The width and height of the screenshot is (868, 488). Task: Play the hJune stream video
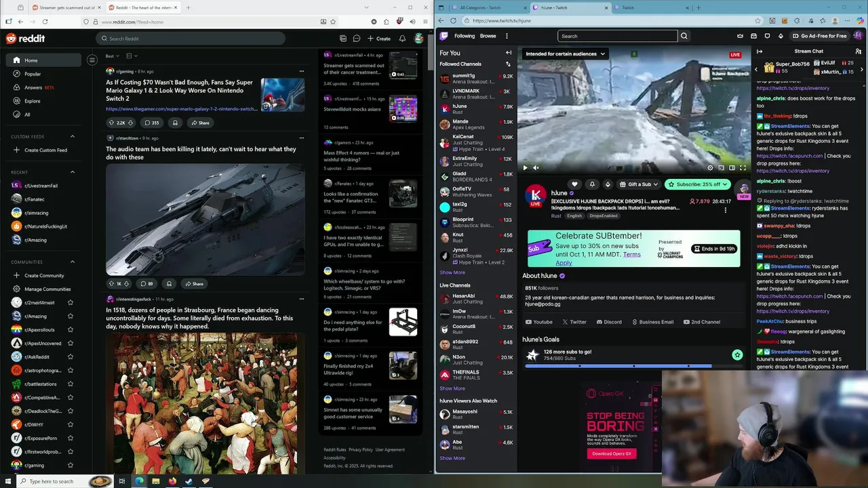tap(525, 168)
